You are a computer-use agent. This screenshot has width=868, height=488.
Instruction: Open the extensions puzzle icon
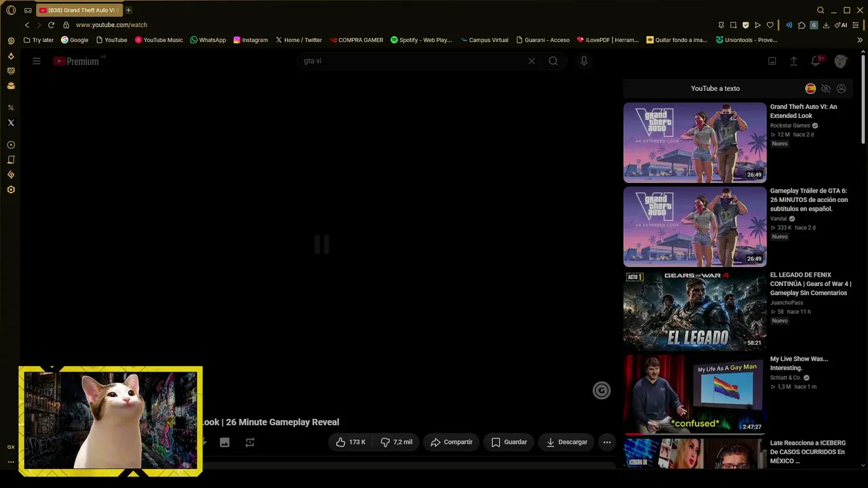[802, 25]
